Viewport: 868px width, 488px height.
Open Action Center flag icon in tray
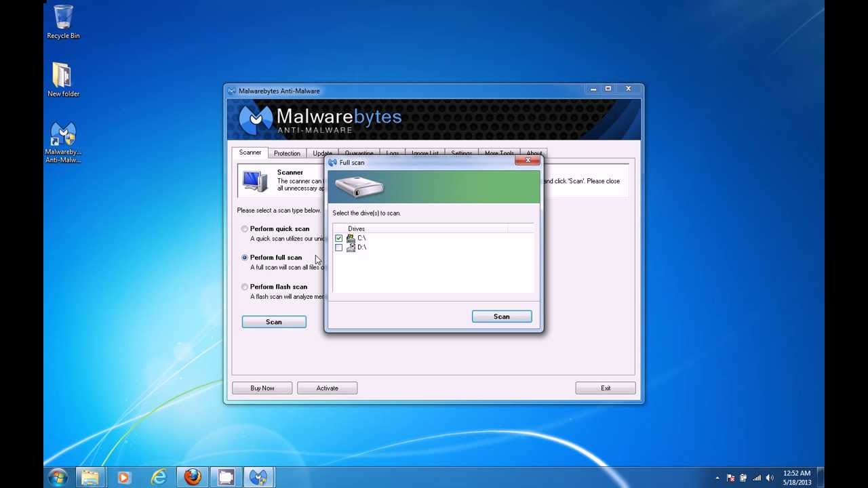pos(731,478)
